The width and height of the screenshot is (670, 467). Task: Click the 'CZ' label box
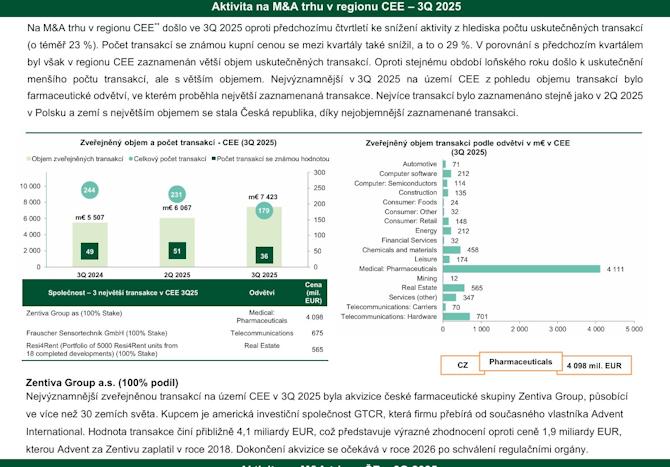(462, 367)
